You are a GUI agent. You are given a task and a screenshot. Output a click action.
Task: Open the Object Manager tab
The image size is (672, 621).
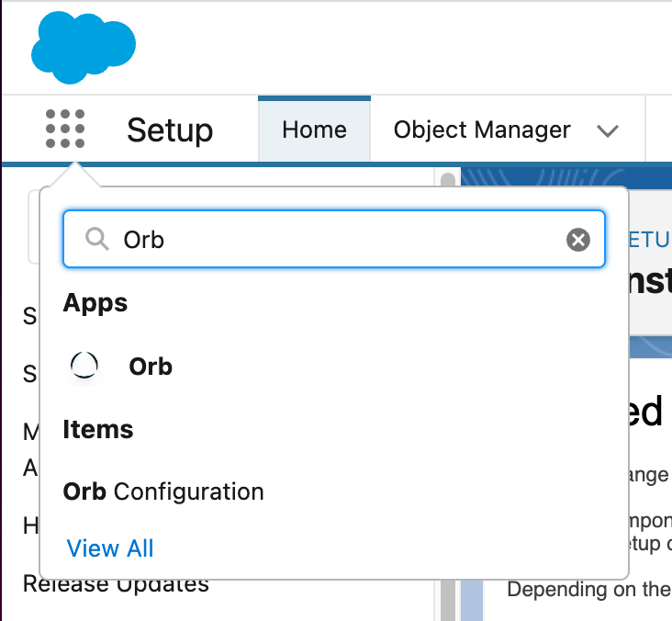[x=482, y=130]
